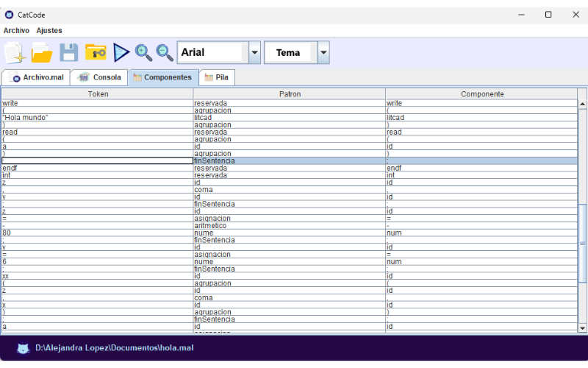Click the scrollbar down arrow in the table
The height and width of the screenshot is (368, 588).
click(x=583, y=328)
